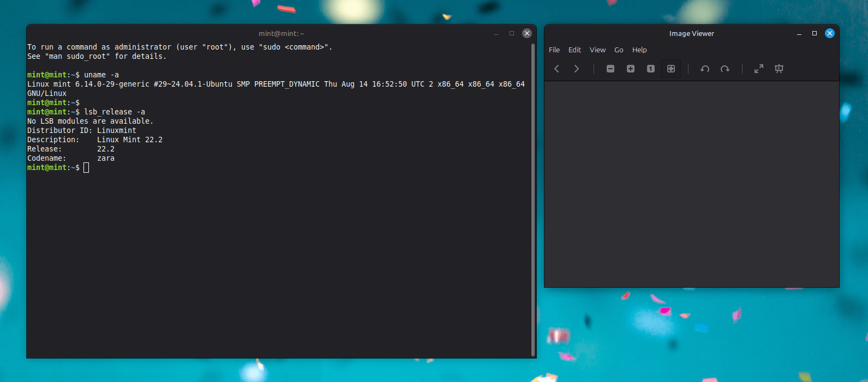
Task: Open the Help menu
Action: pos(639,50)
